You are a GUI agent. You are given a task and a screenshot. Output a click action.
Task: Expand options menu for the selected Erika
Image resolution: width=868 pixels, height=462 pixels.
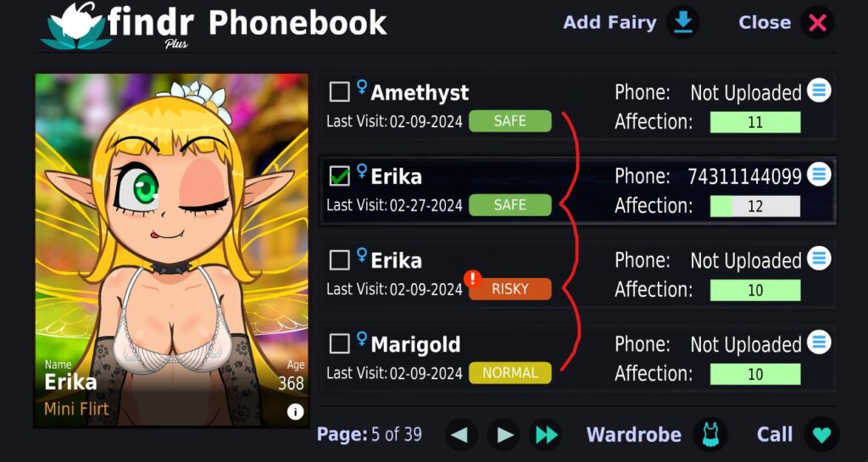point(819,175)
